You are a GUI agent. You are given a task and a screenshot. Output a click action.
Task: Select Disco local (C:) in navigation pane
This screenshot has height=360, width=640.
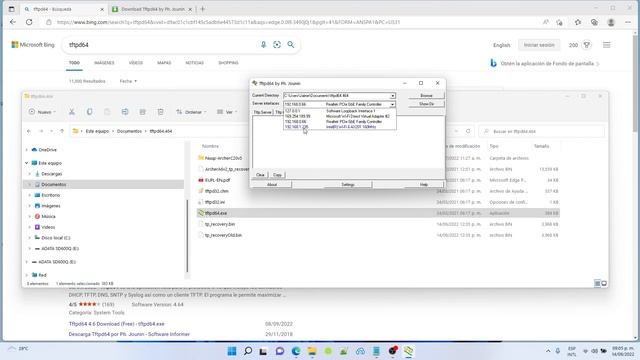pos(56,238)
